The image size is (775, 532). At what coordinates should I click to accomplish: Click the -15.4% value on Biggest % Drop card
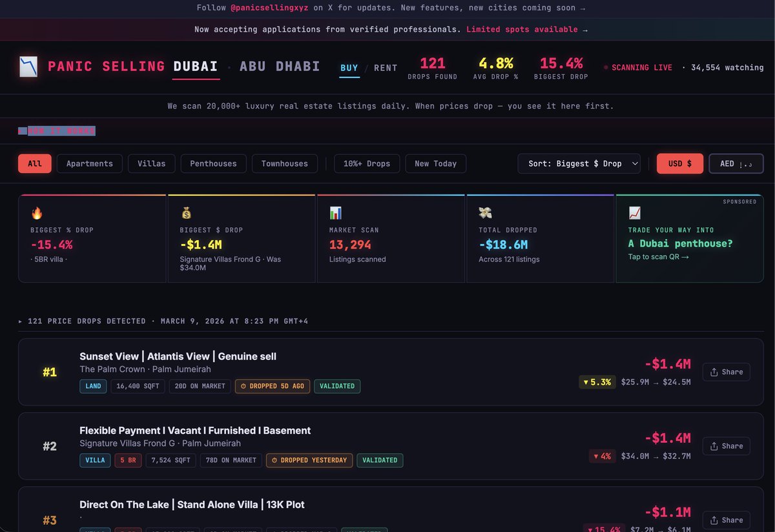pyautogui.click(x=52, y=245)
